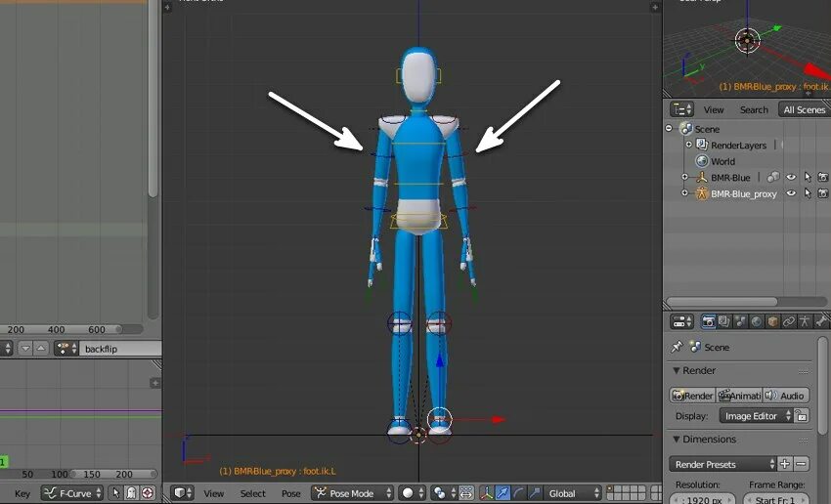This screenshot has width=831, height=504.
Task: Expand the BMR-Blue tree item
Action: point(684,177)
